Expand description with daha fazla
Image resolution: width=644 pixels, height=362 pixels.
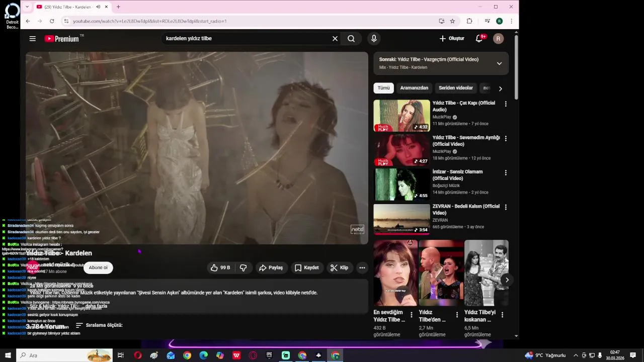[96, 306]
